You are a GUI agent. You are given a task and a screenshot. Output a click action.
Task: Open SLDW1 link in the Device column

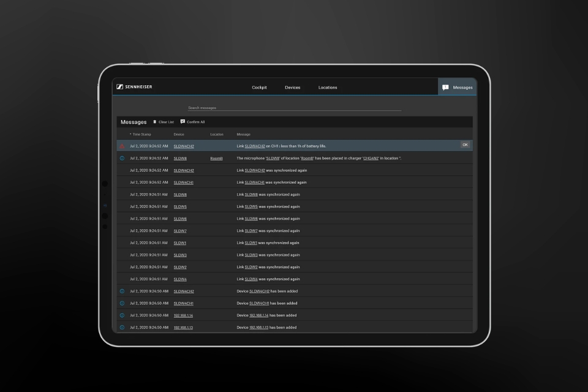click(x=180, y=243)
